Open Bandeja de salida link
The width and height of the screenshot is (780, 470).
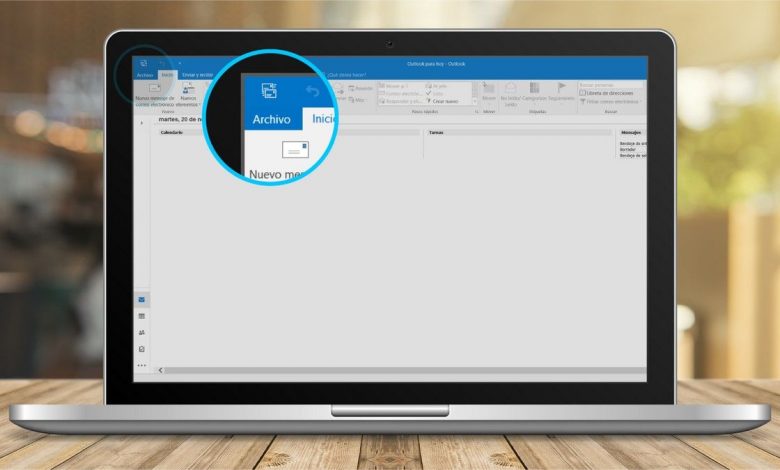[x=633, y=156]
